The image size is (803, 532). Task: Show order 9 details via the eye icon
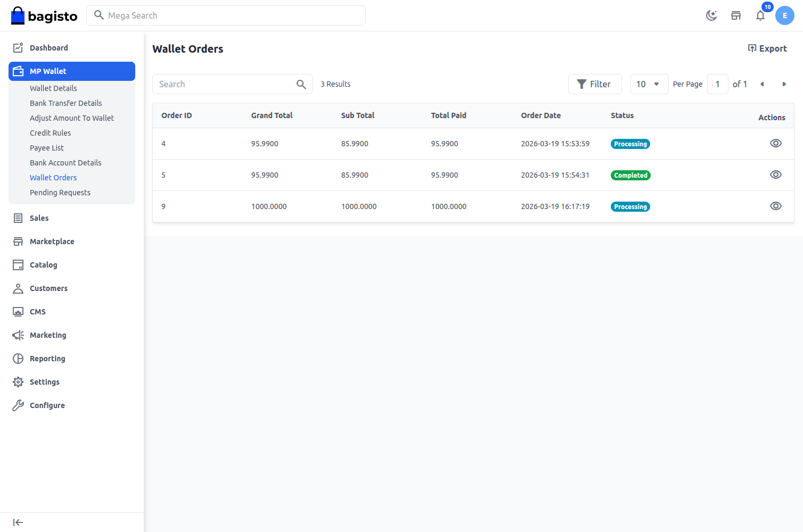[775, 206]
